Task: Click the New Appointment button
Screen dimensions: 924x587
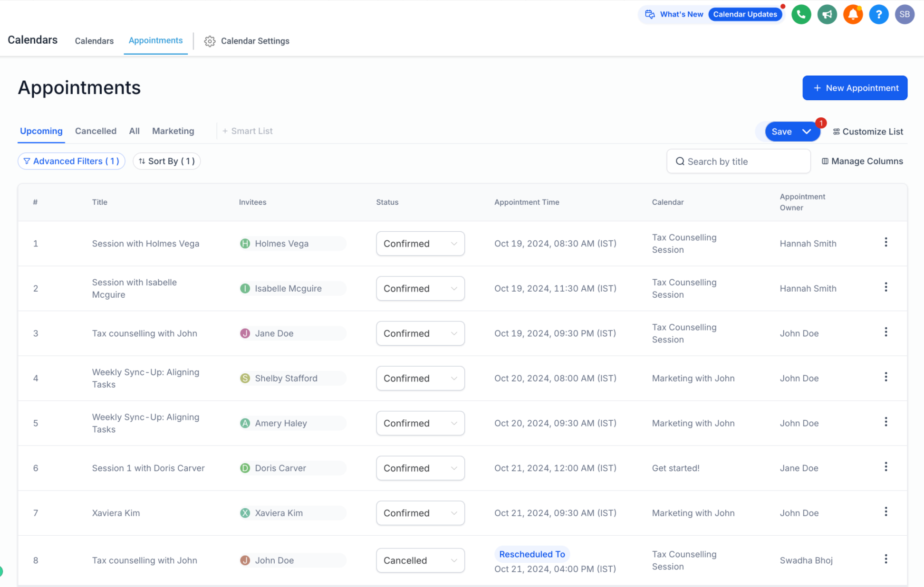Action: coord(855,88)
